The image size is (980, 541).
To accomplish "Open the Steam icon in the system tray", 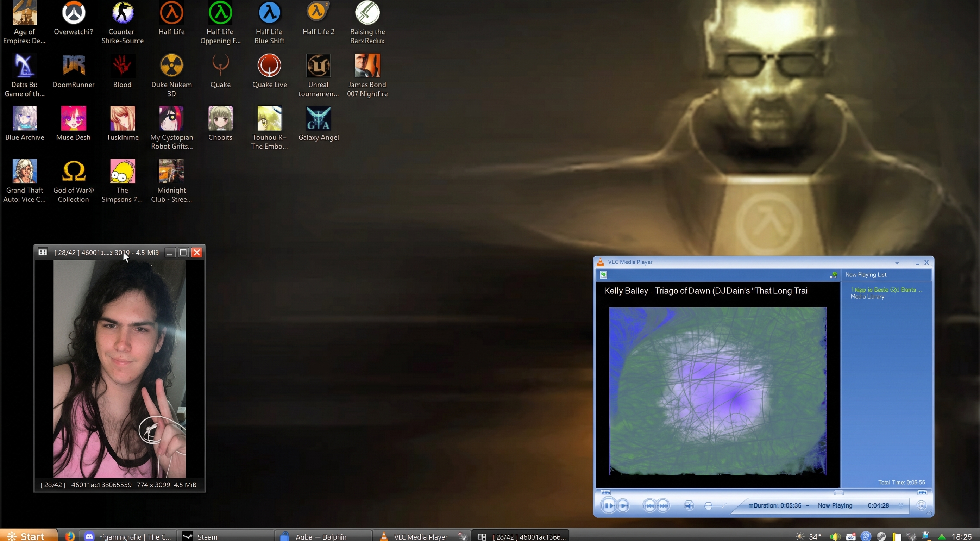I will tap(881, 536).
